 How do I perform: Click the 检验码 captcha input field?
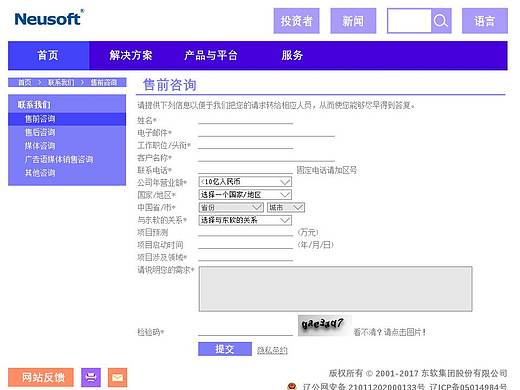coord(245,331)
